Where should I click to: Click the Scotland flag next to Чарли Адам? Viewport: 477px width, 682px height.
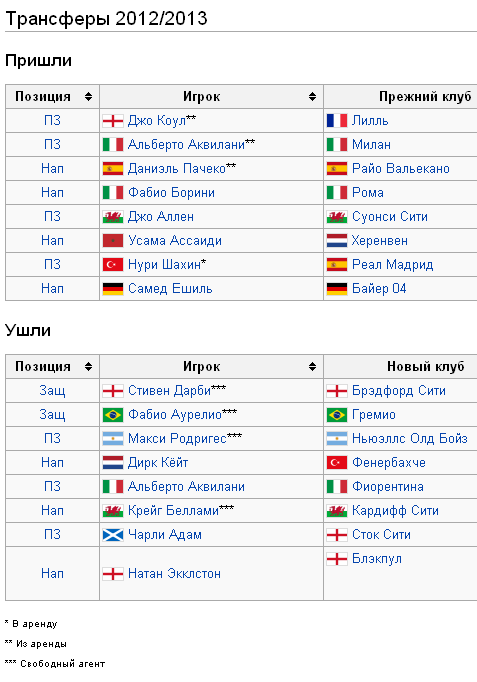tap(113, 535)
